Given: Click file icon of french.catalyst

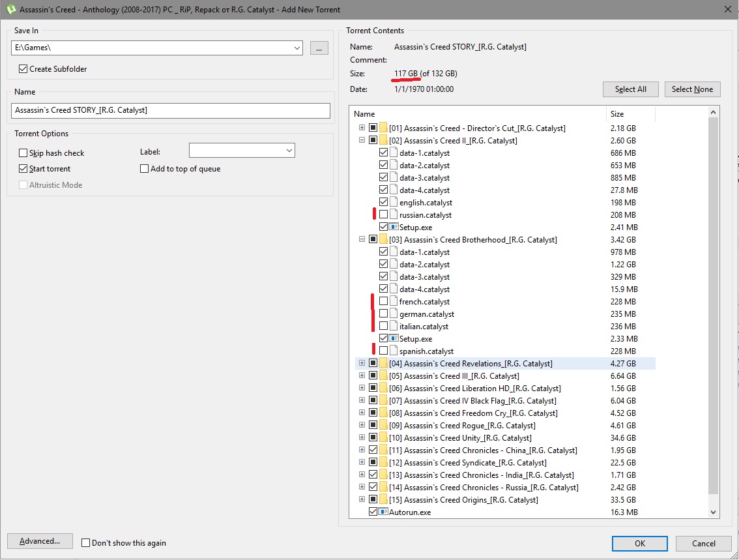Looking at the screenshot, I should [x=394, y=301].
